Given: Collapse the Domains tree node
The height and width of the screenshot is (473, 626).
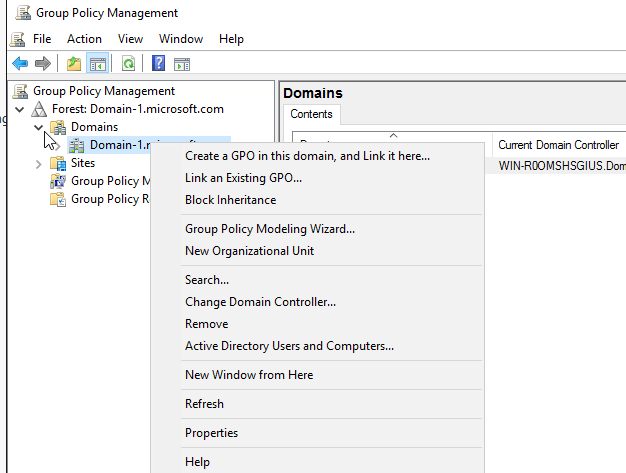Looking at the screenshot, I should (x=38, y=127).
